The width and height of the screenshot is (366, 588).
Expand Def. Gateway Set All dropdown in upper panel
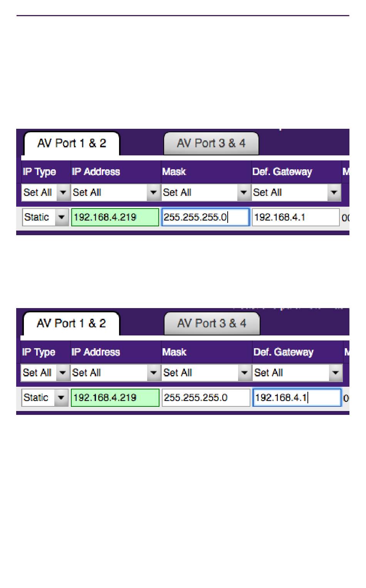click(296, 192)
